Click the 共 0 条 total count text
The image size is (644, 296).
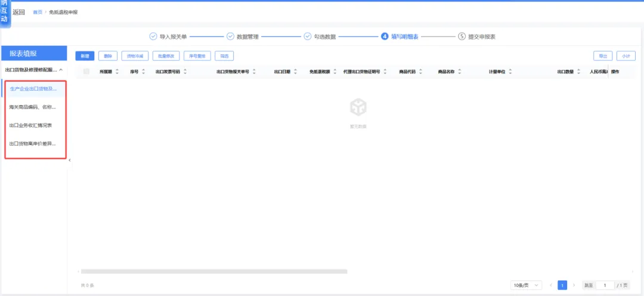[88, 285]
